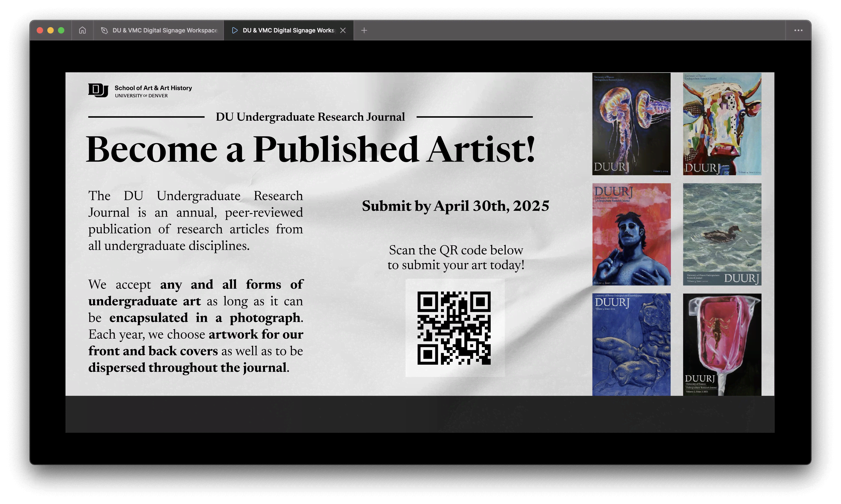The width and height of the screenshot is (841, 504).
Task: Click the paragraph starting 'The DU Undergraduate'
Action: pyautogui.click(x=196, y=221)
